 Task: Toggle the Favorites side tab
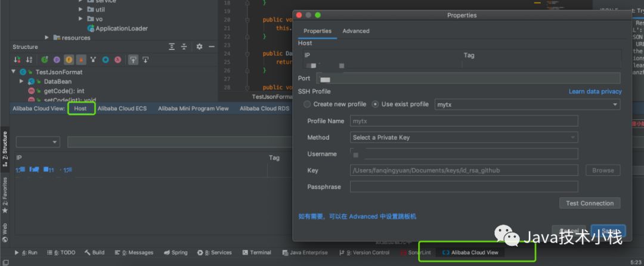point(5,195)
